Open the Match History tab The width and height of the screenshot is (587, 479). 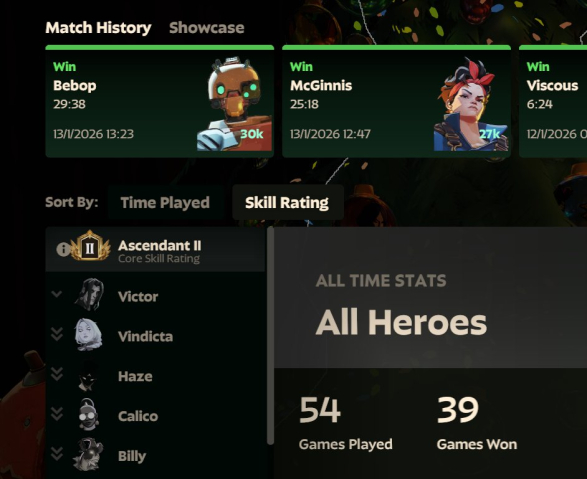98,28
